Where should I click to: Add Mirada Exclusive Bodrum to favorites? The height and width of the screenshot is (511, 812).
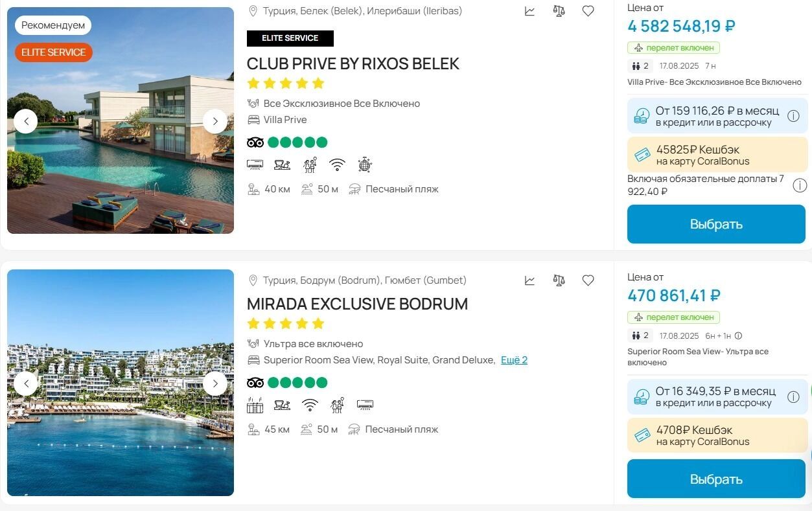588,280
